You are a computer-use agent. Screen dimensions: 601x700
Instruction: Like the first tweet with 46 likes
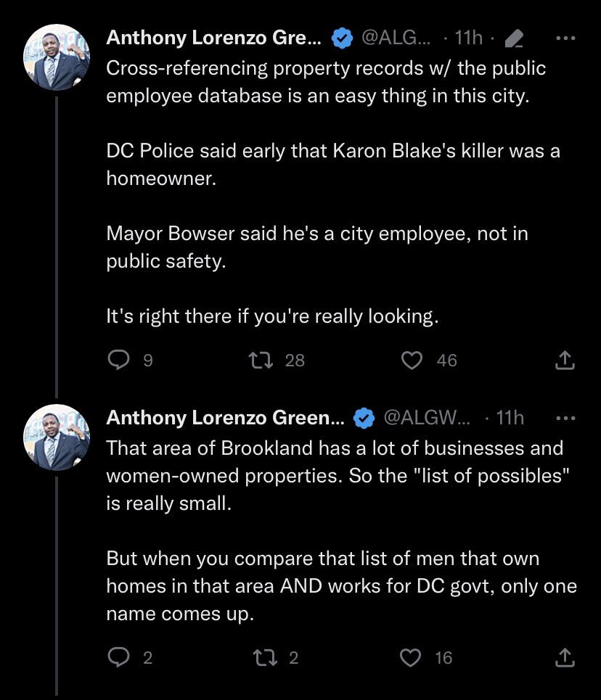click(x=412, y=360)
